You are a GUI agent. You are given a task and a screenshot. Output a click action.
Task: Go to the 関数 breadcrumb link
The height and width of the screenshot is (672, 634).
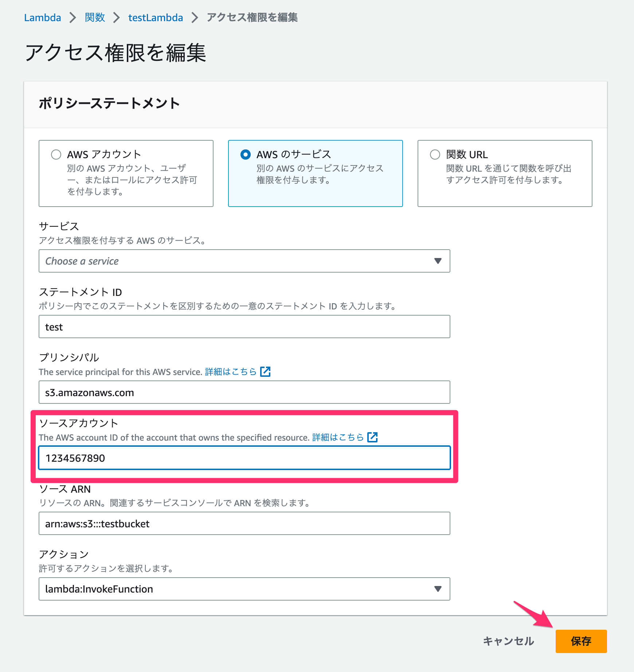(95, 17)
